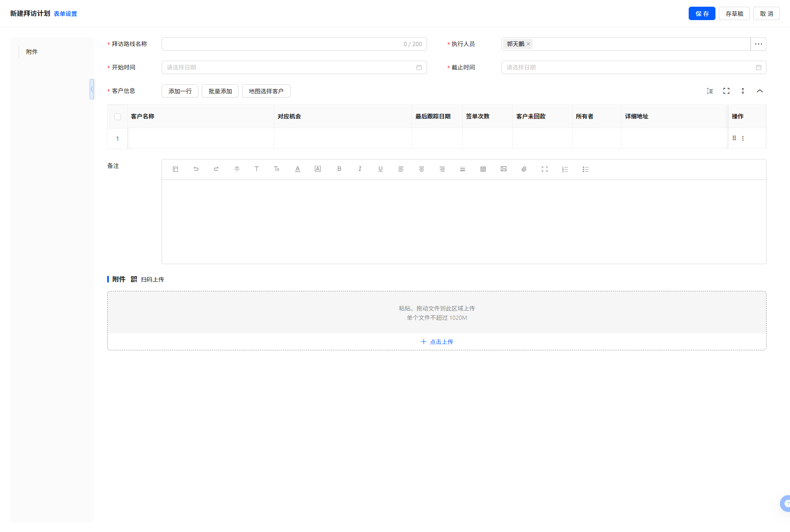Maximize the 客户信息 table to fullscreen

point(726,91)
